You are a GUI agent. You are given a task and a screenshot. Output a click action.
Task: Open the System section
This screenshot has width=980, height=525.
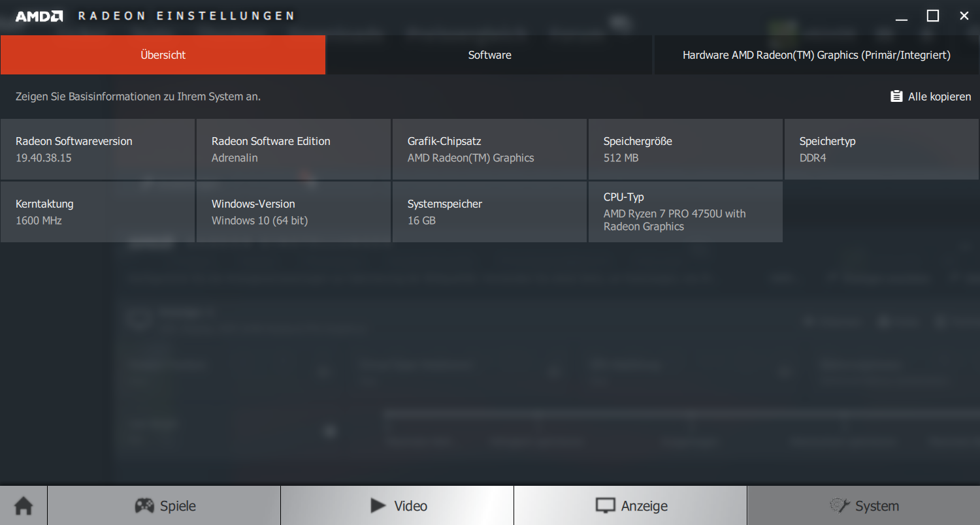(864, 505)
